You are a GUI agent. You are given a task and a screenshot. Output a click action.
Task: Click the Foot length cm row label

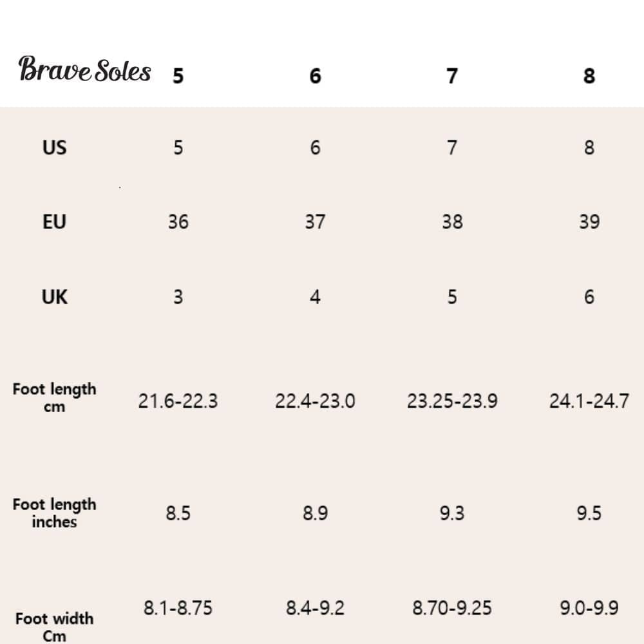(x=54, y=397)
